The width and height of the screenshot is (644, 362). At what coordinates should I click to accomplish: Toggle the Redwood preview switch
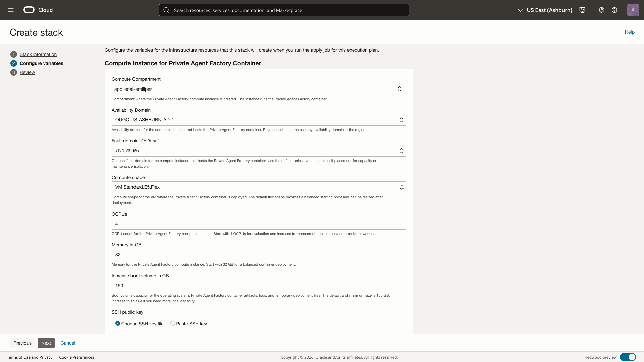tap(628, 357)
